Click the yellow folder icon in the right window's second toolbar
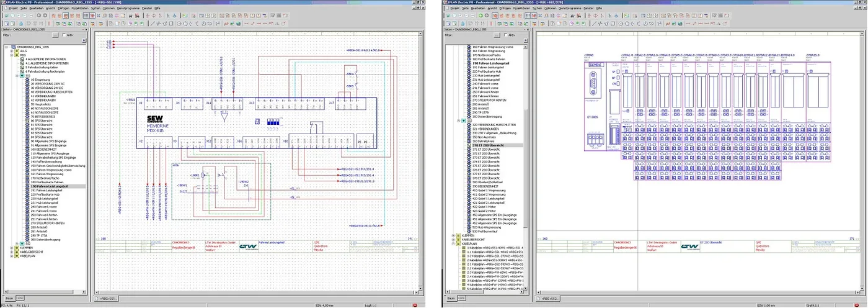868x308 pixels. [x=542, y=24]
